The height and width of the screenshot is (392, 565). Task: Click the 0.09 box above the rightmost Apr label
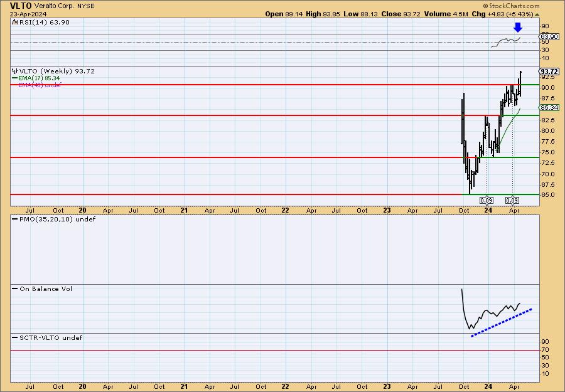(512, 201)
